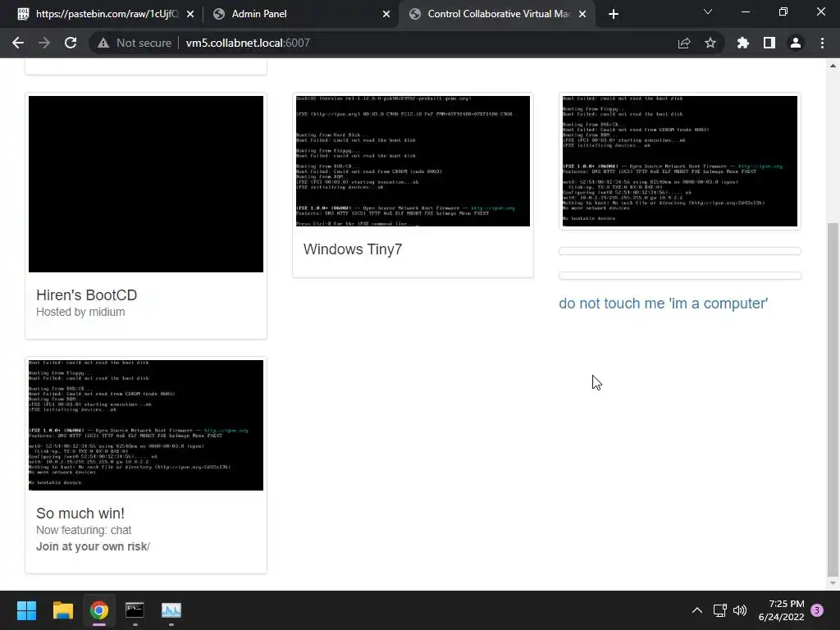Open the notification badge showing 3
Image resolution: width=840 pixels, height=630 pixels.
coord(817,610)
